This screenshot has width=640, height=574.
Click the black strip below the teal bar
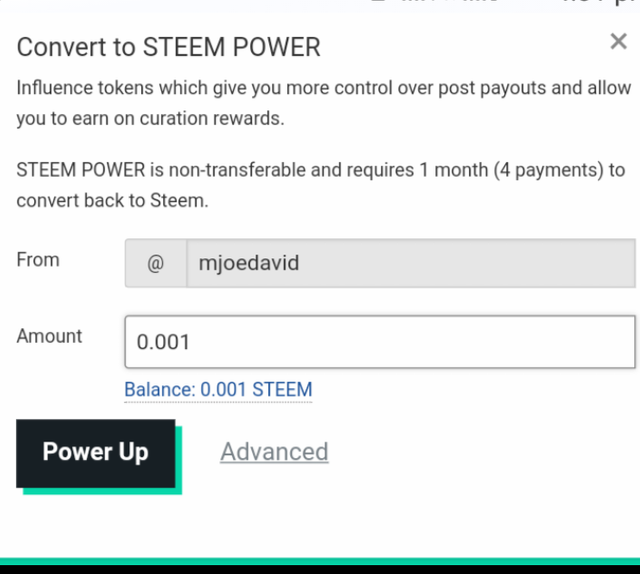tap(320, 571)
